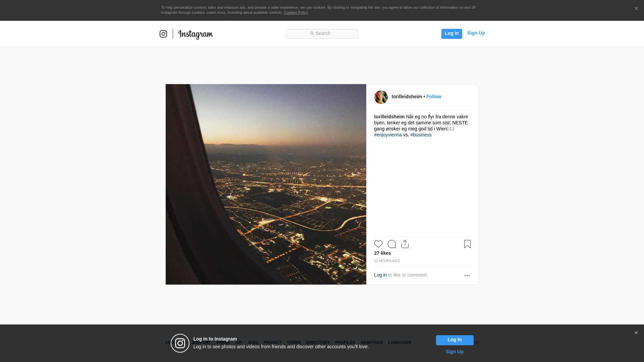Open the HASHTAGS footer link
The image size is (644, 362).
click(372, 343)
